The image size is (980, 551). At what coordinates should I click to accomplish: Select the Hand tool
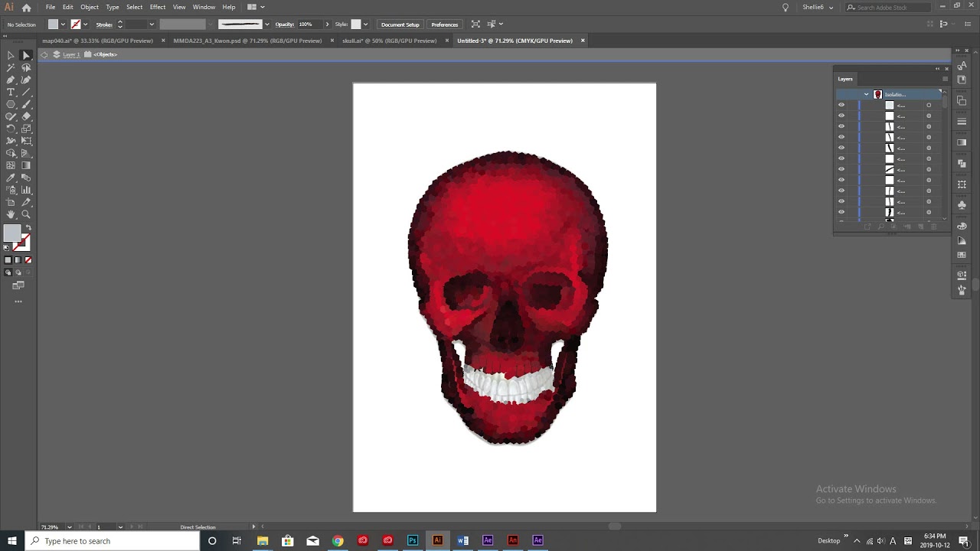pyautogui.click(x=11, y=214)
